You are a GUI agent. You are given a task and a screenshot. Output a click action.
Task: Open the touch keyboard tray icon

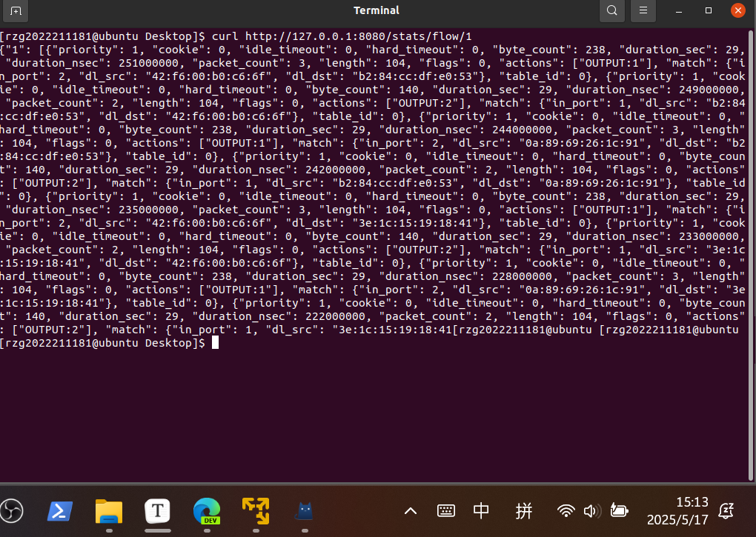pyautogui.click(x=445, y=510)
